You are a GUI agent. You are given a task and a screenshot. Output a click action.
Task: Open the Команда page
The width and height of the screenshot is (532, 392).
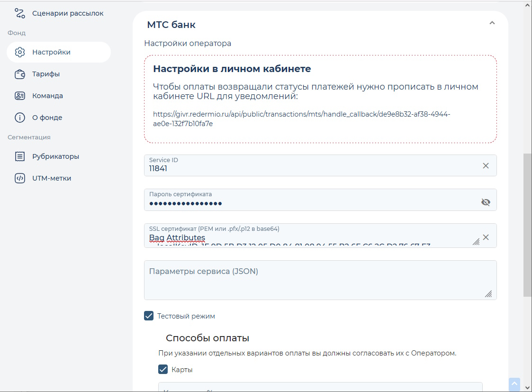pos(59,96)
